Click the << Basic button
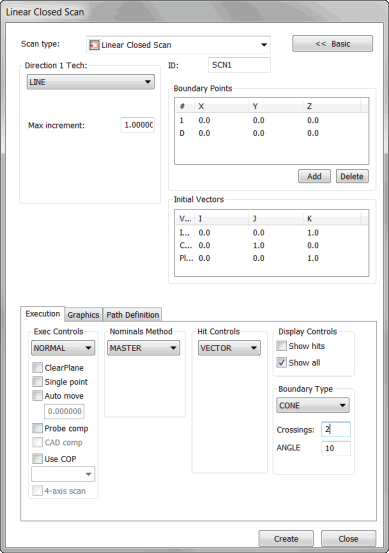 click(x=332, y=44)
